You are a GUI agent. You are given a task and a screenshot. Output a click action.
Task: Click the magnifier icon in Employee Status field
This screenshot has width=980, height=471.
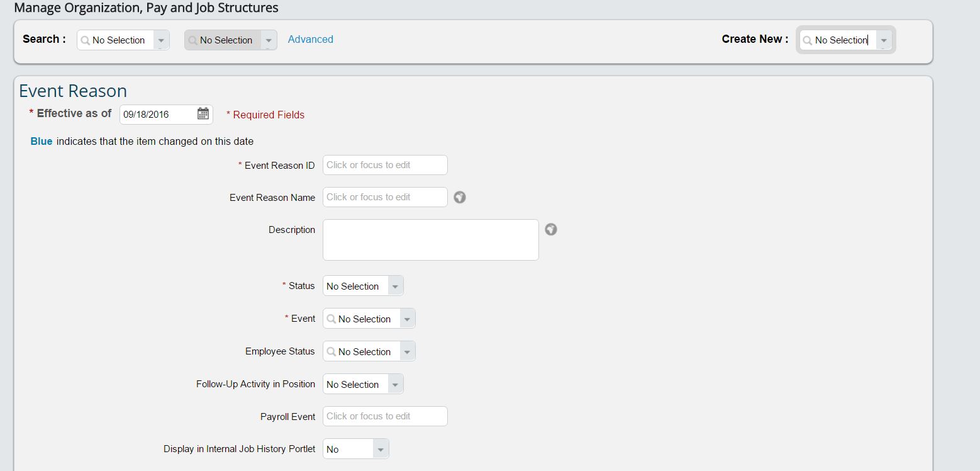[x=331, y=351]
